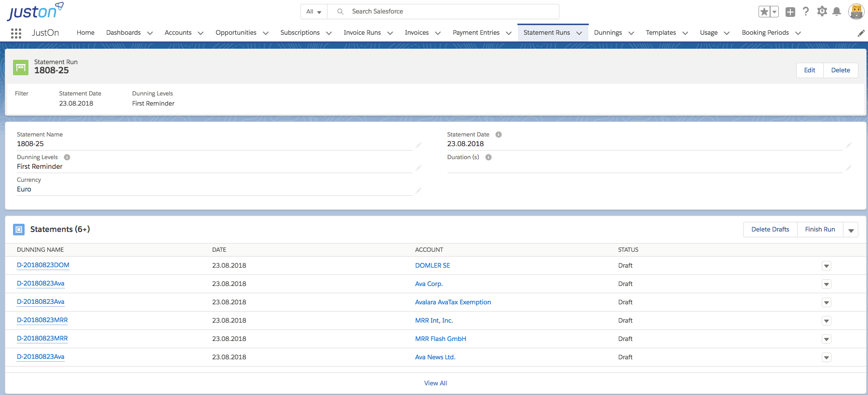Image resolution: width=868 pixels, height=395 pixels.
Task: Click View All statements link
Action: (435, 383)
